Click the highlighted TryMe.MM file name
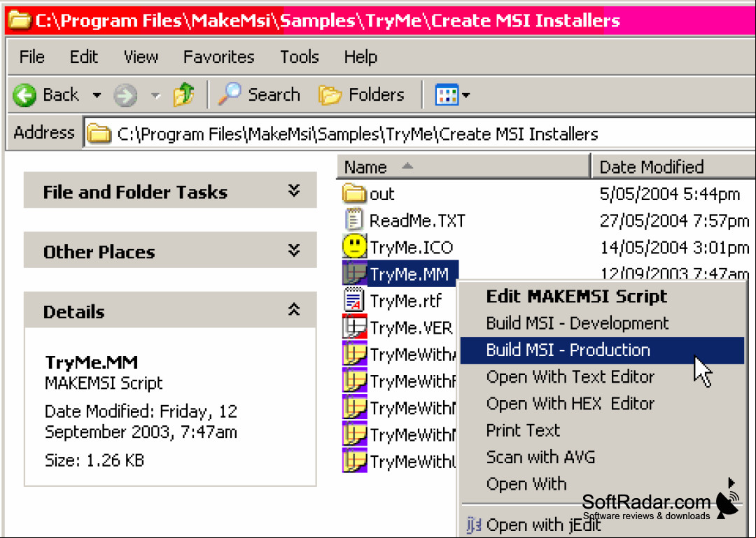The height and width of the screenshot is (538, 756). coord(409,274)
